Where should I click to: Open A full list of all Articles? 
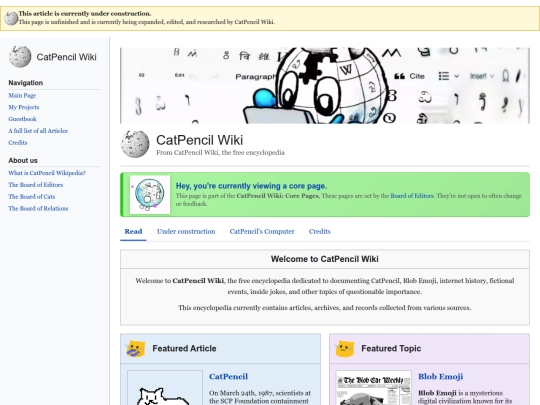[x=38, y=131]
